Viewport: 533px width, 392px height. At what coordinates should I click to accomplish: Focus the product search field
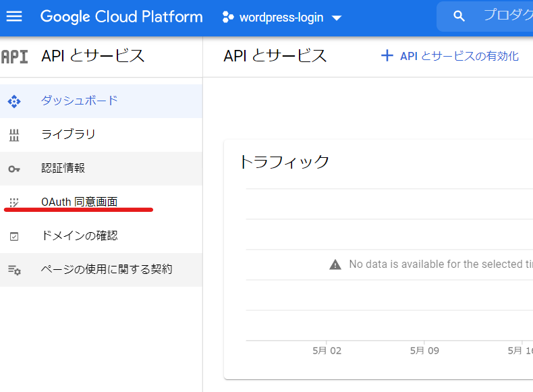(484, 16)
